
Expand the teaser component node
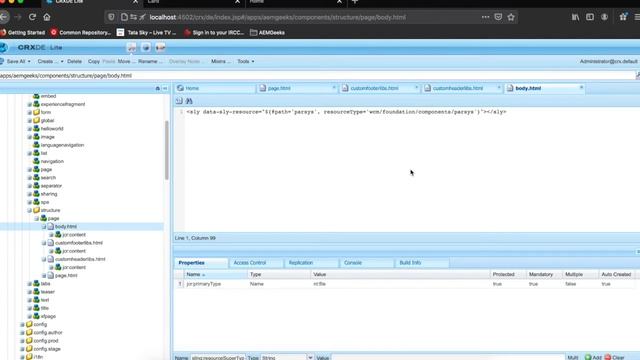[x=29, y=292]
